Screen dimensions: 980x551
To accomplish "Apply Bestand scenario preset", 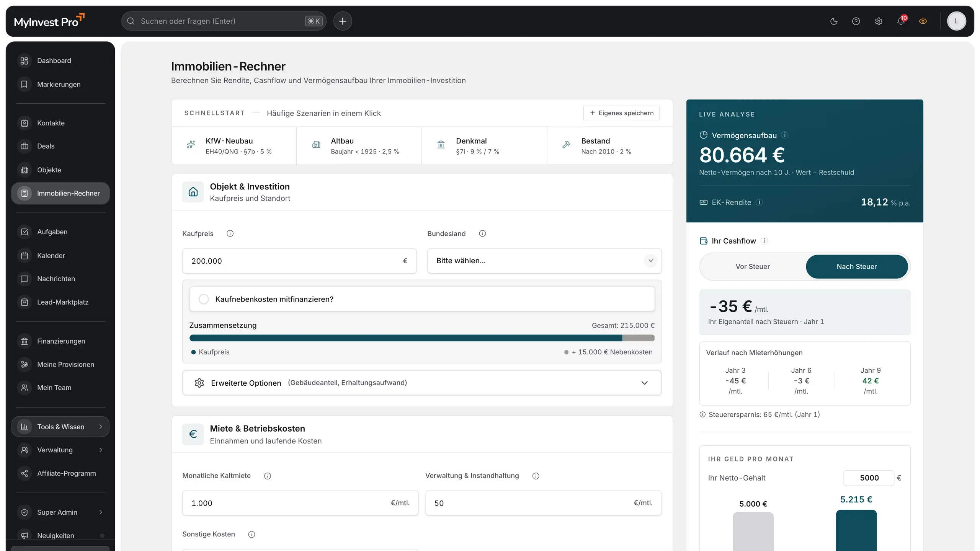I will pyautogui.click(x=610, y=146).
